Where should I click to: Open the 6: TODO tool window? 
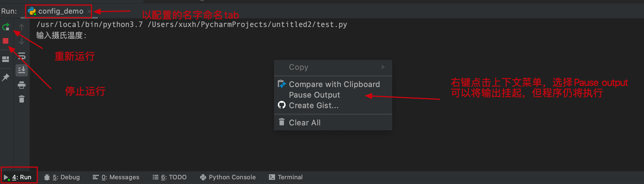[x=169, y=177]
